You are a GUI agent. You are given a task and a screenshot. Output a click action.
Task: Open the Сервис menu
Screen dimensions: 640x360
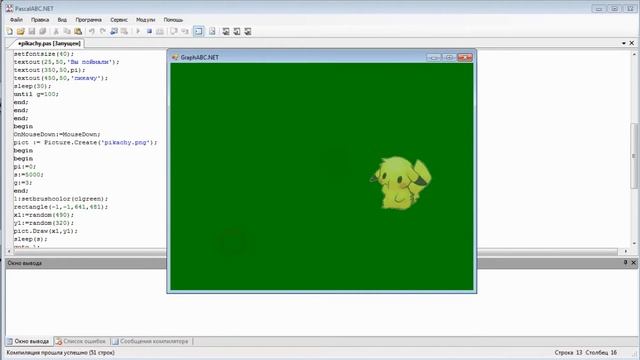[119, 20]
